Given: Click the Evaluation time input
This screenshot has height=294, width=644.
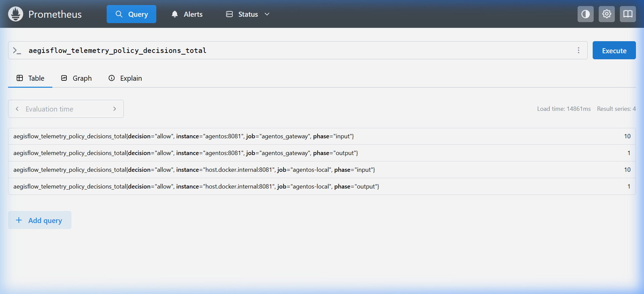Looking at the screenshot, I should (66, 109).
